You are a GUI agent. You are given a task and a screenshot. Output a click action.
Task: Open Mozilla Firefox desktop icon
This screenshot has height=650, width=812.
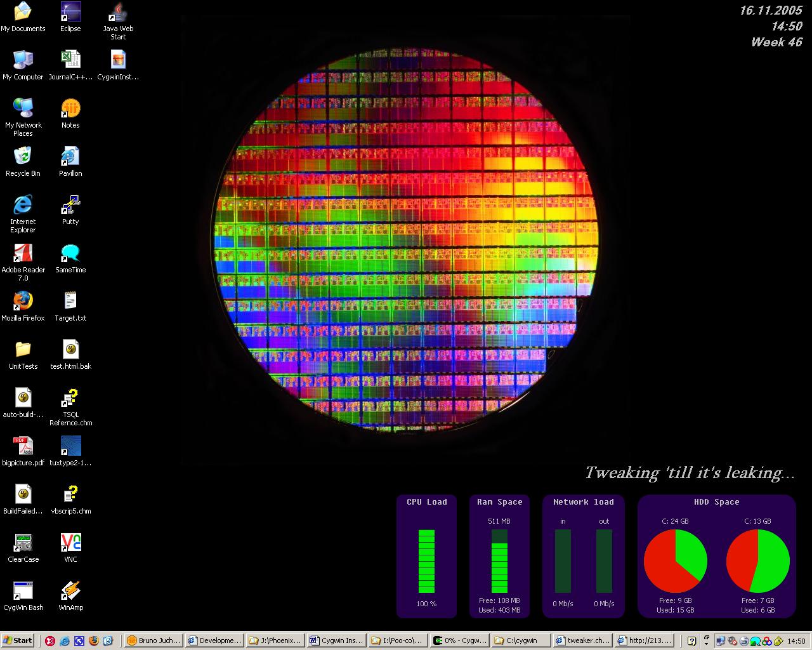[23, 302]
